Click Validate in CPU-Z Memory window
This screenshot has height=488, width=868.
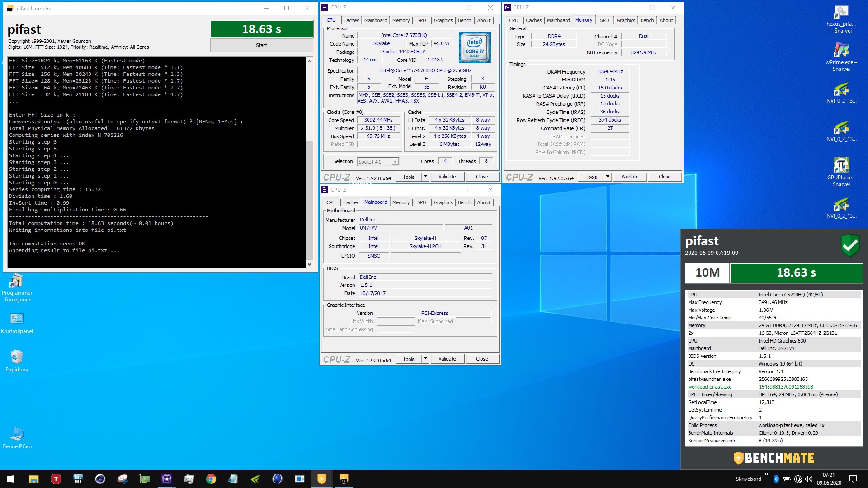click(x=630, y=177)
